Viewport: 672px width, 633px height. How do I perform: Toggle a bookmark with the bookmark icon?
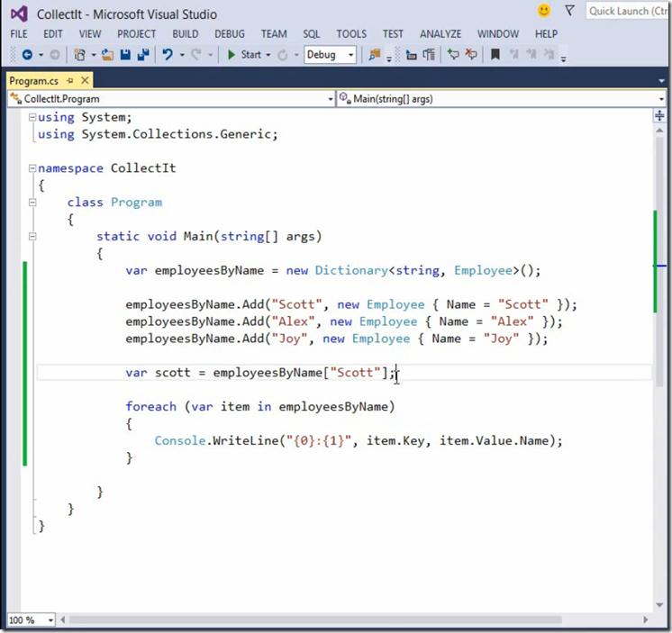[495, 54]
